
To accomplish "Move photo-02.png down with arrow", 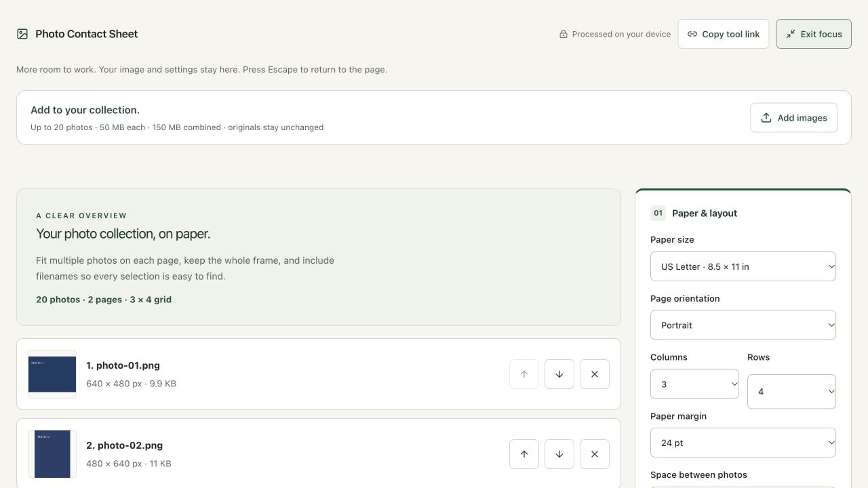I will 559,454.
